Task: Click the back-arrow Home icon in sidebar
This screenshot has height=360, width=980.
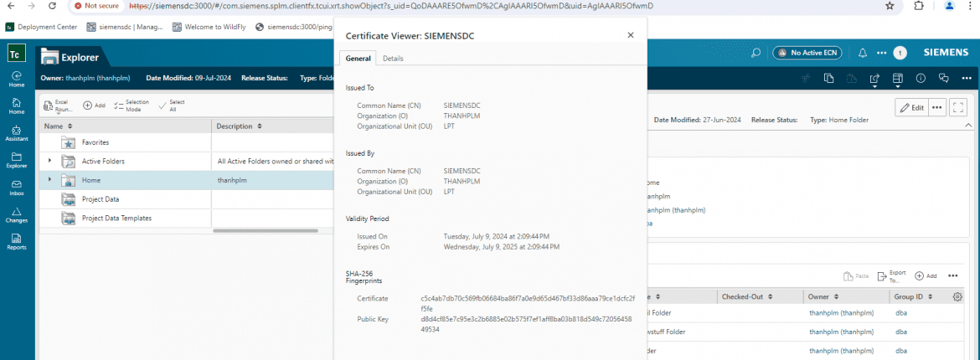Action: [x=17, y=79]
